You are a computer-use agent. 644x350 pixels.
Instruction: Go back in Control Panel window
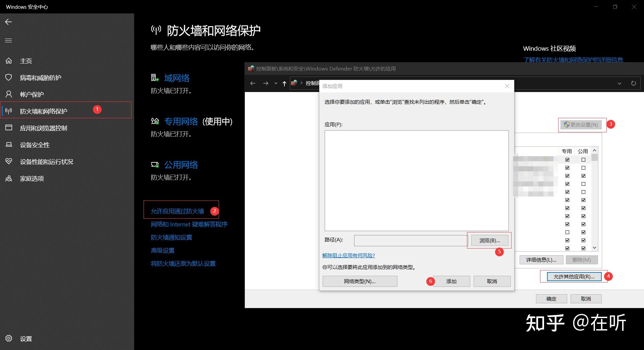click(253, 83)
